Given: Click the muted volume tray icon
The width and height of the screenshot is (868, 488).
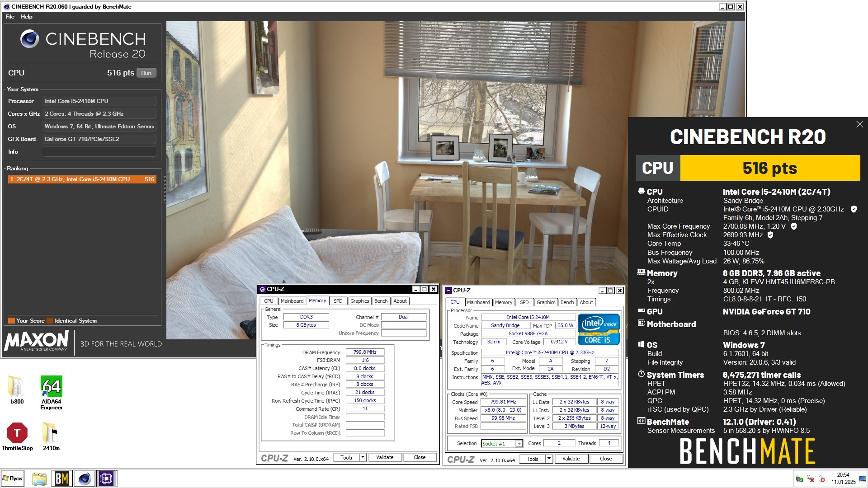Looking at the screenshot, I should [821, 479].
